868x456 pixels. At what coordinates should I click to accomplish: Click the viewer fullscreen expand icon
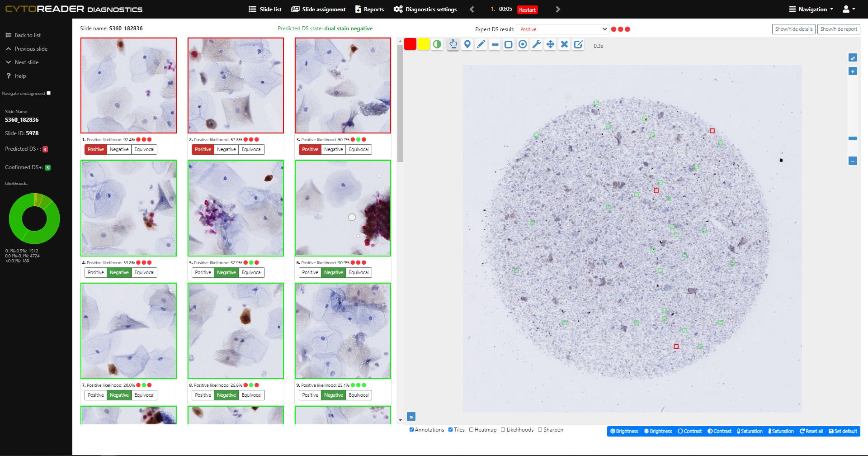[853, 58]
